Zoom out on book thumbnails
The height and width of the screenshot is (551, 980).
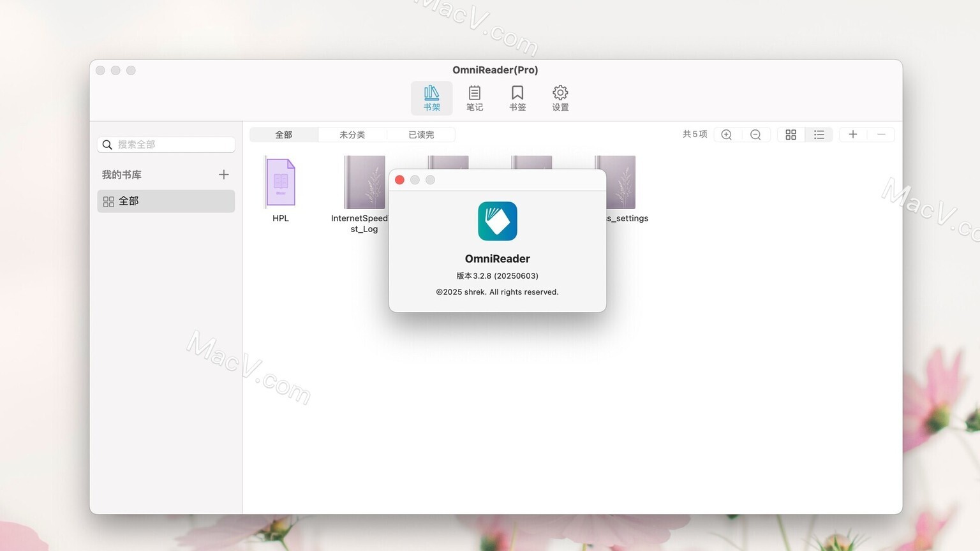click(755, 135)
